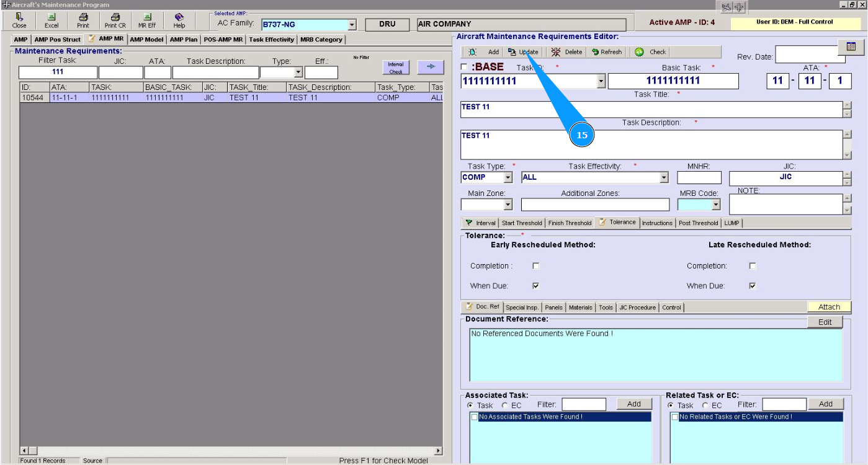Toggle the :BASE checkbox
Screen dimensions: 868x465
point(465,67)
